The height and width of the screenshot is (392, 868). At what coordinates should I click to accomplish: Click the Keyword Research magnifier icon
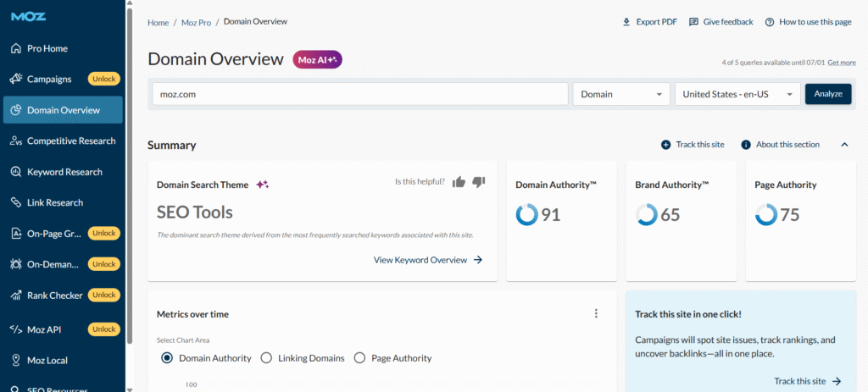16,172
